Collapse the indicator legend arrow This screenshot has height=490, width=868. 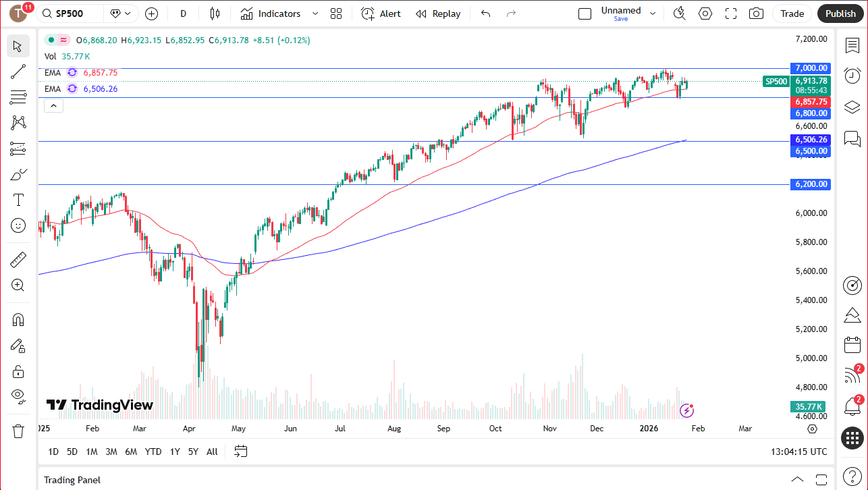tap(53, 105)
